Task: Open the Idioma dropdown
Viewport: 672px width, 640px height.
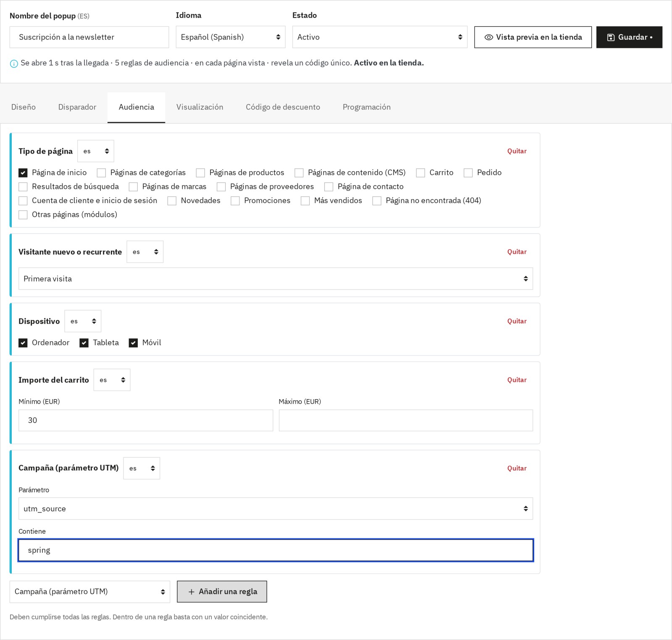Action: (x=231, y=37)
